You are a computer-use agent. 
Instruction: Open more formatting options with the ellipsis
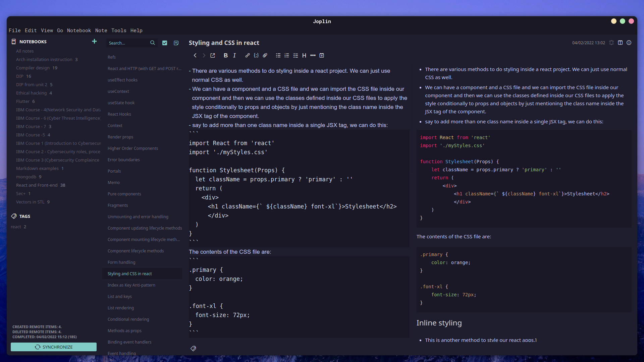313,55
